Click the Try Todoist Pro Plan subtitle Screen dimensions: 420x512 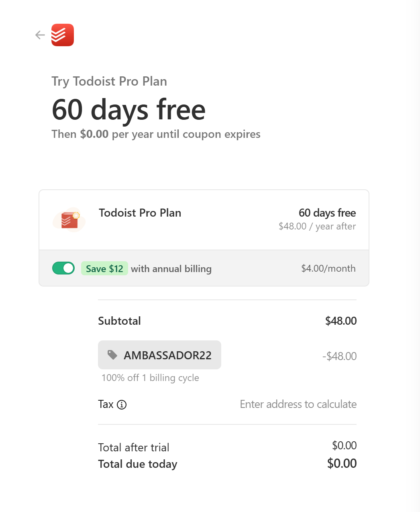pyautogui.click(x=109, y=81)
